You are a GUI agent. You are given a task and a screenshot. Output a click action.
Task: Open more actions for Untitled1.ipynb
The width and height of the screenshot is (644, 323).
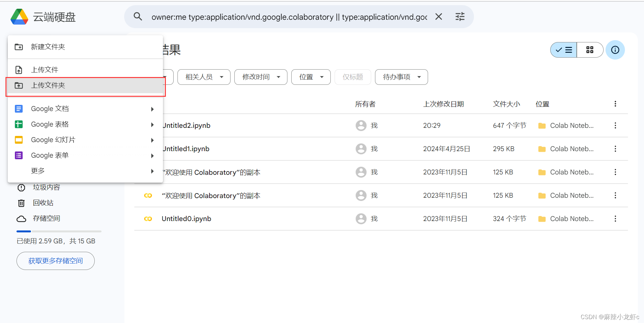pyautogui.click(x=615, y=149)
